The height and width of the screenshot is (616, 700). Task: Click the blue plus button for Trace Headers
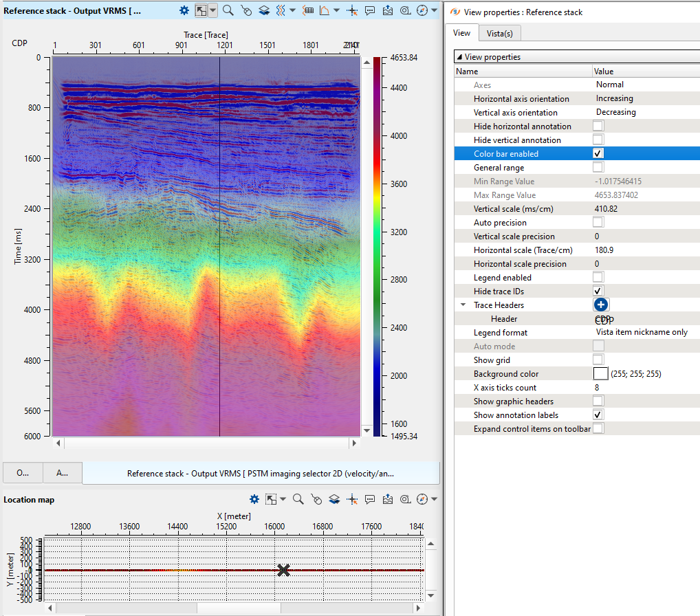tap(600, 305)
